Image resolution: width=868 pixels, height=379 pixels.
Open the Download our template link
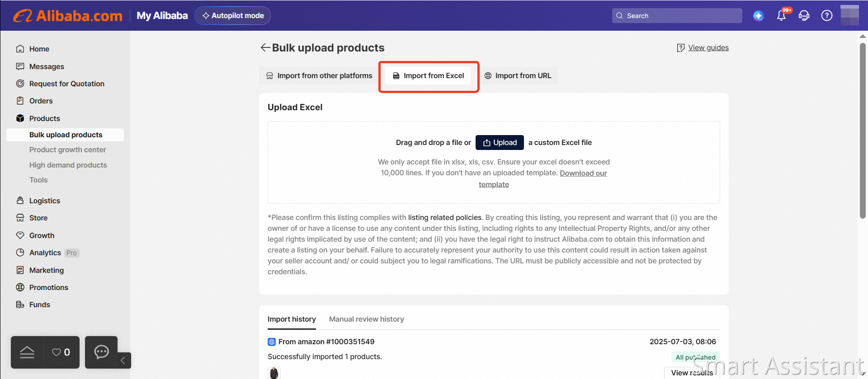click(x=542, y=178)
